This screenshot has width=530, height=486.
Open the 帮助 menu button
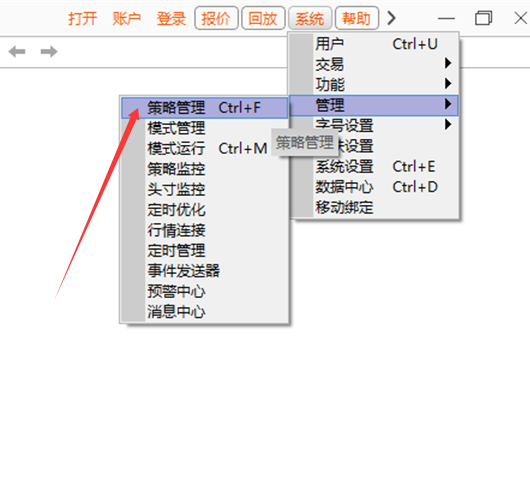tap(356, 18)
